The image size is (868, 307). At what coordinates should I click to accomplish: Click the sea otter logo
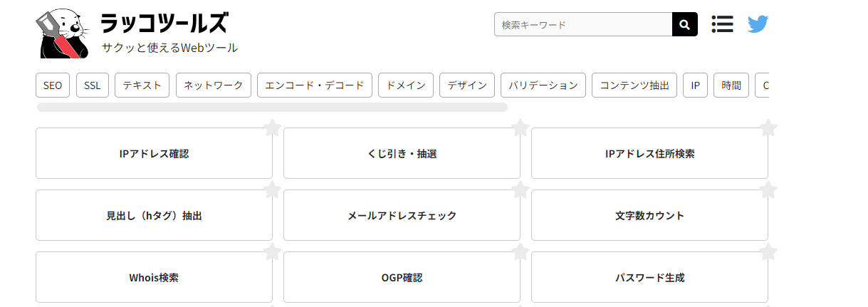coord(61,33)
